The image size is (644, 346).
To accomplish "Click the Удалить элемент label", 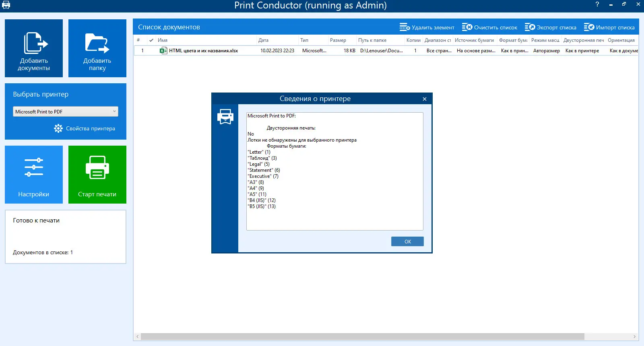I will (x=433, y=28).
